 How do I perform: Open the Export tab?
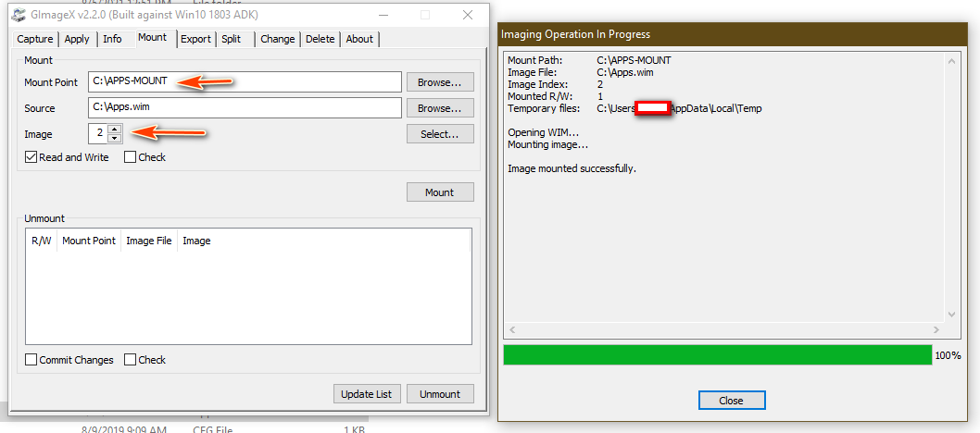[x=195, y=39]
